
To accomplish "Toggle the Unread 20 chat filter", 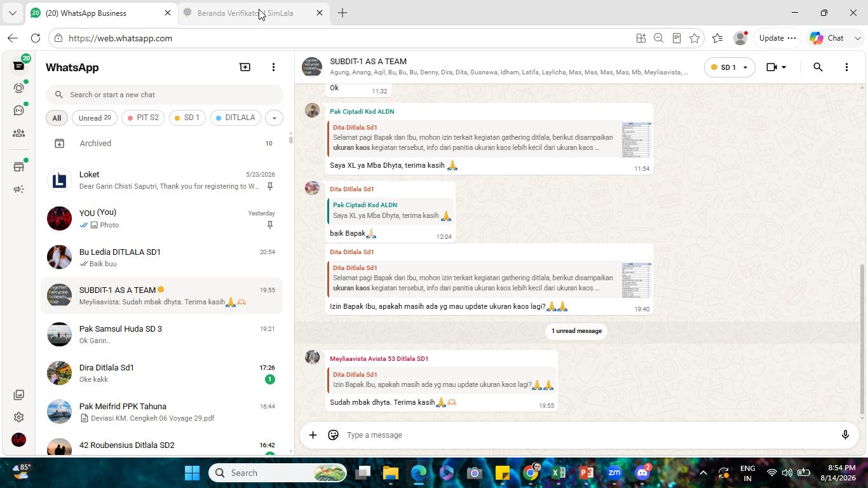I will [x=95, y=118].
